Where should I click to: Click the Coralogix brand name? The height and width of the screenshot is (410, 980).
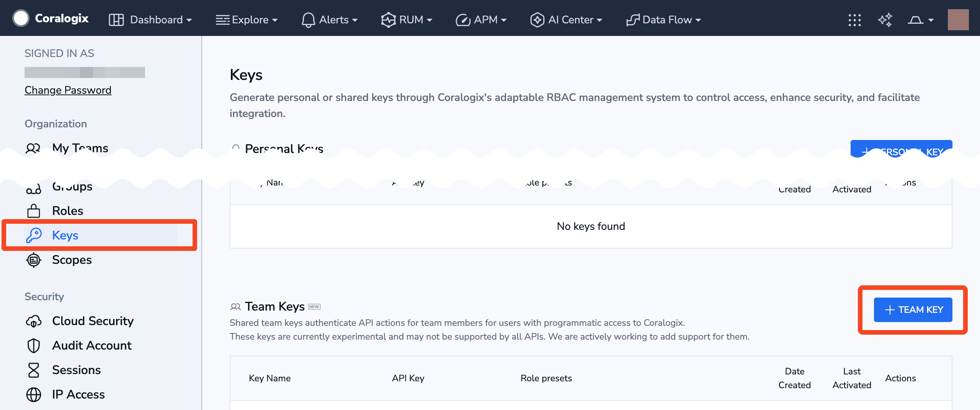[x=62, y=18]
